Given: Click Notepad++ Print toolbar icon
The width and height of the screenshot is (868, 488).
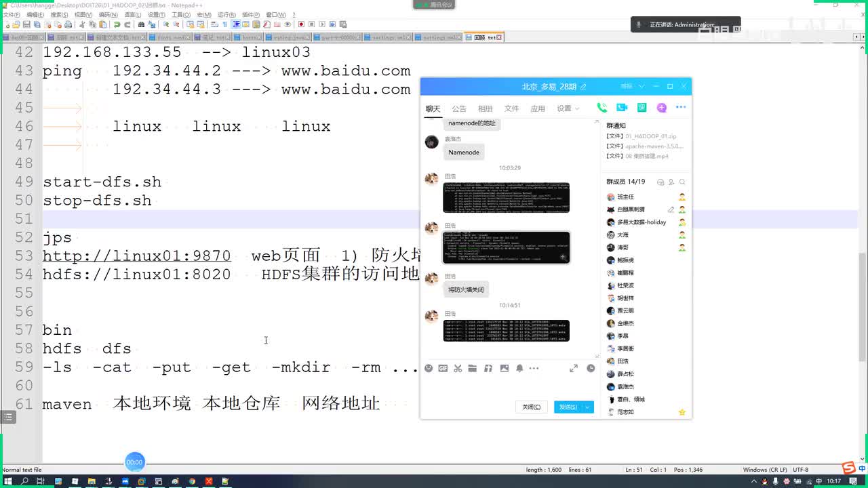Looking at the screenshot, I should click(68, 24).
